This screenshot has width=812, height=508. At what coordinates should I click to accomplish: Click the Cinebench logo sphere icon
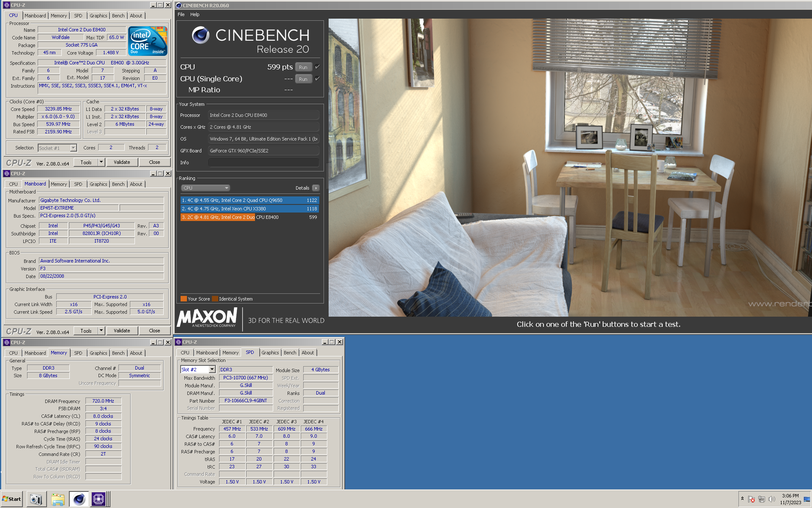[200, 35]
